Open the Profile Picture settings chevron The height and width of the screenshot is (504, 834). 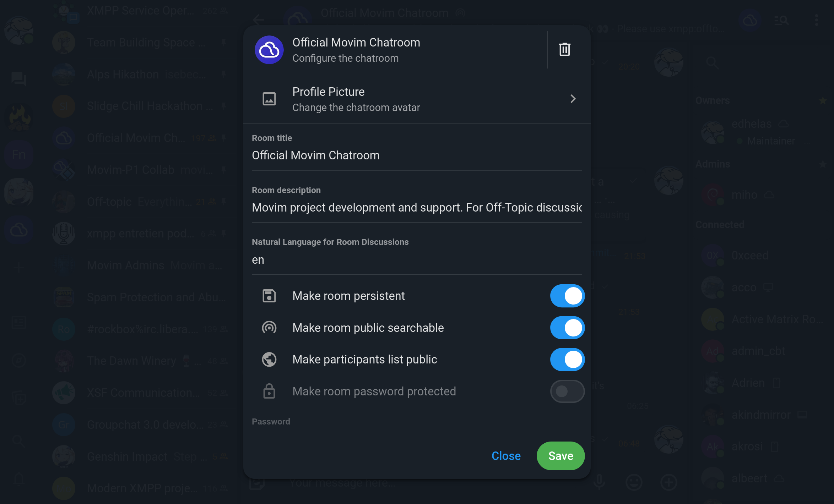pyautogui.click(x=573, y=99)
